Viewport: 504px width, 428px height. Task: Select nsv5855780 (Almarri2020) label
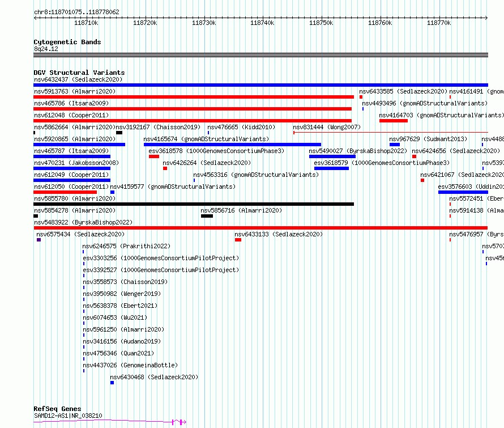point(75,198)
